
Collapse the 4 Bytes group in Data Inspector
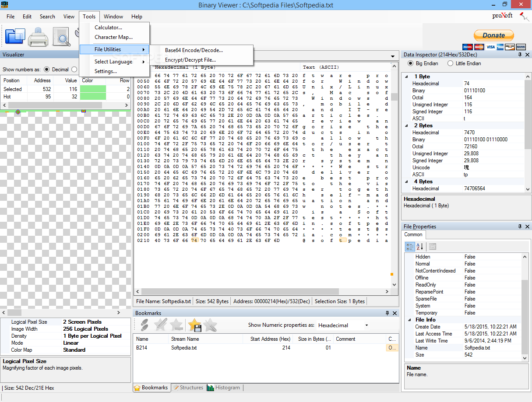[x=406, y=182]
